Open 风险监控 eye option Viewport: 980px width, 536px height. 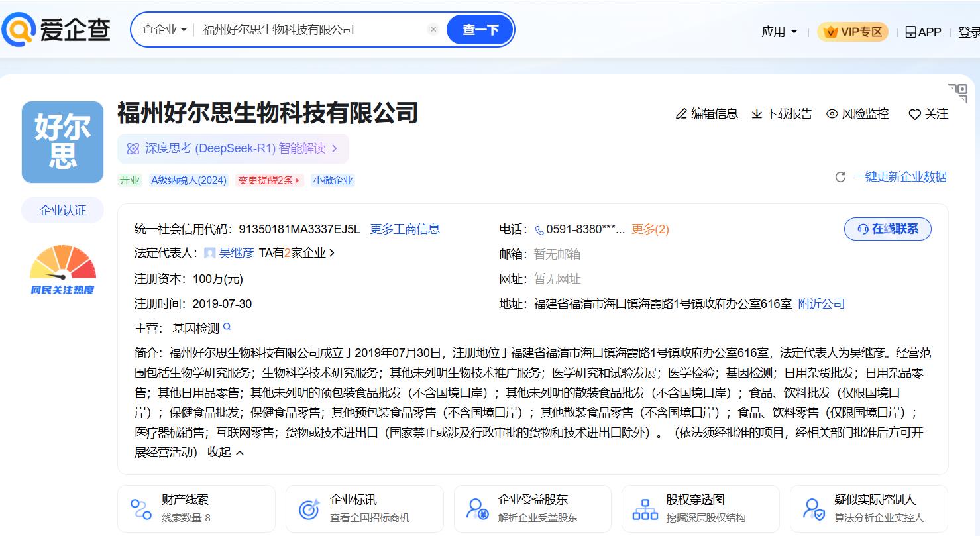857,114
